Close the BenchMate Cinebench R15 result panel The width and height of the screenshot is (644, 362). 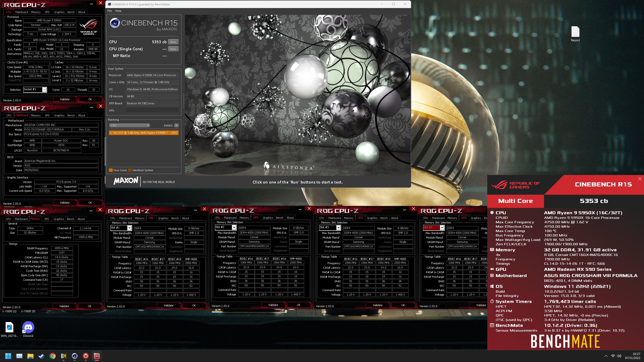coord(640,179)
